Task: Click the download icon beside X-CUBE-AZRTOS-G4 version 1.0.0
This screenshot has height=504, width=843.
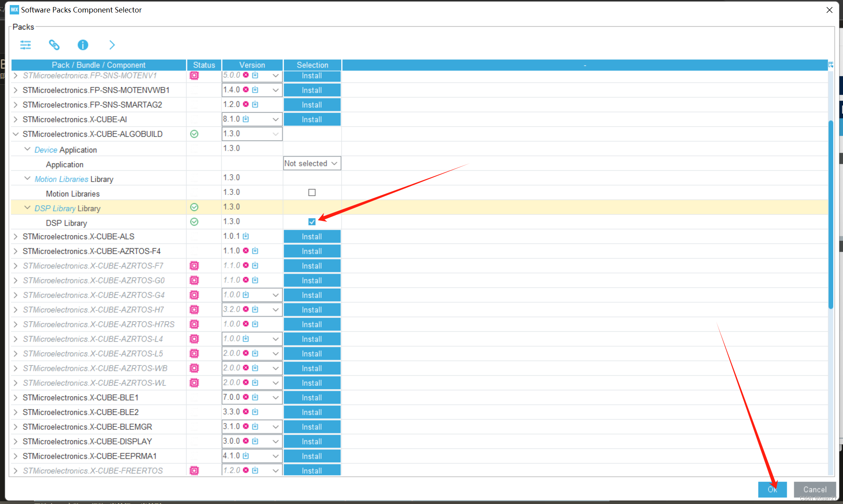Action: coord(246,295)
